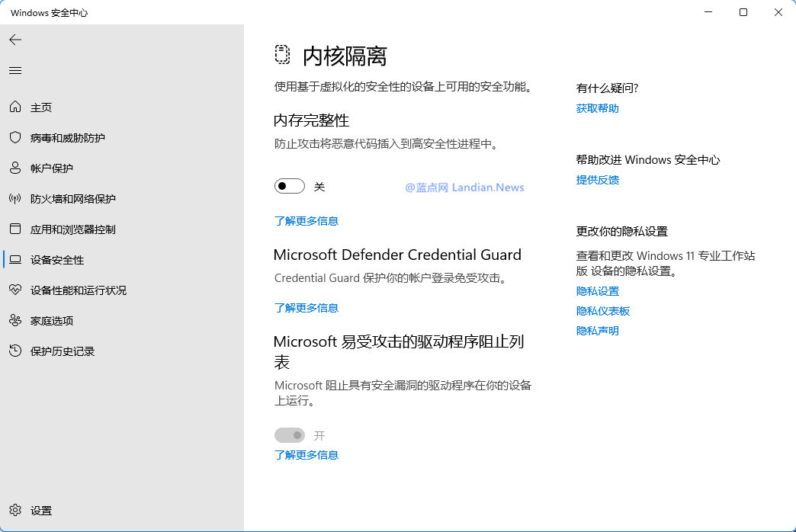
Task: Open 设备性能和运行状况
Action: (76, 290)
